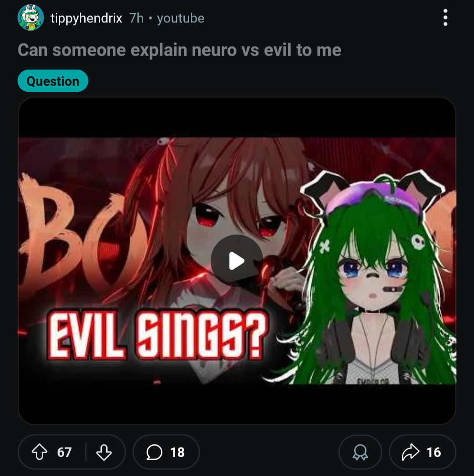This screenshot has height=476, width=474.
Task: Open the post titled 'Can someone explain neuro vs evil'
Action: tap(179, 50)
